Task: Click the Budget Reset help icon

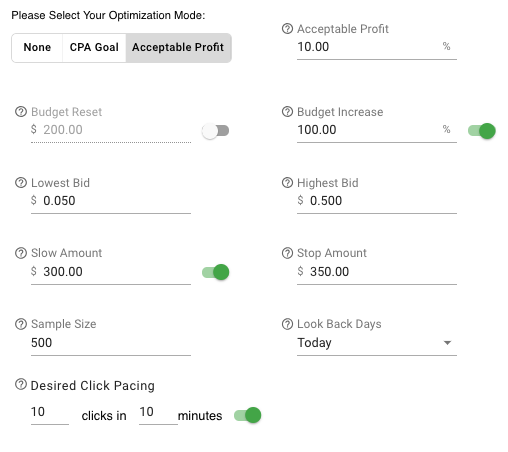Action: tap(21, 112)
